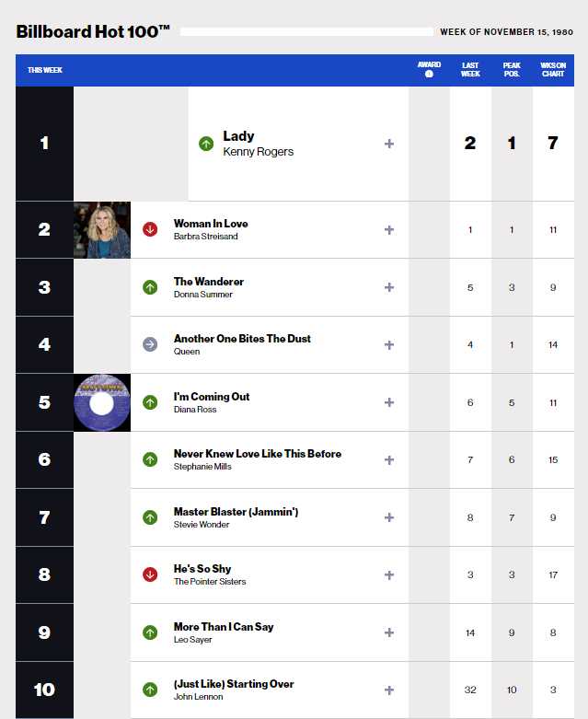
Task: Click red down arrow for He's So Shy
Action: pos(150,574)
